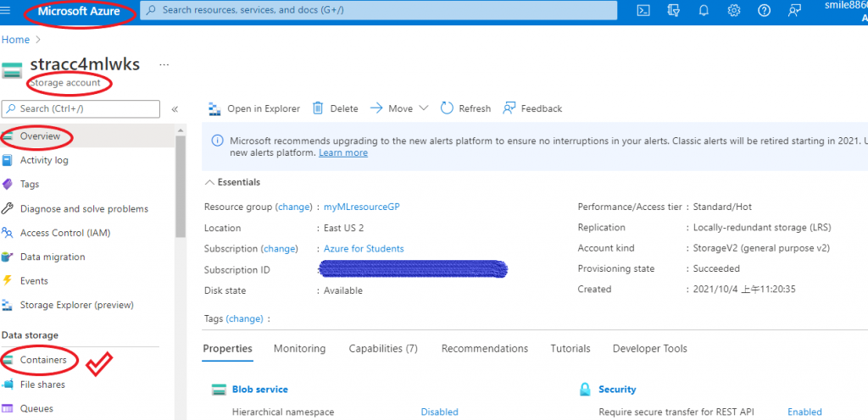Click the Move arrow icon

pyautogui.click(x=376, y=108)
